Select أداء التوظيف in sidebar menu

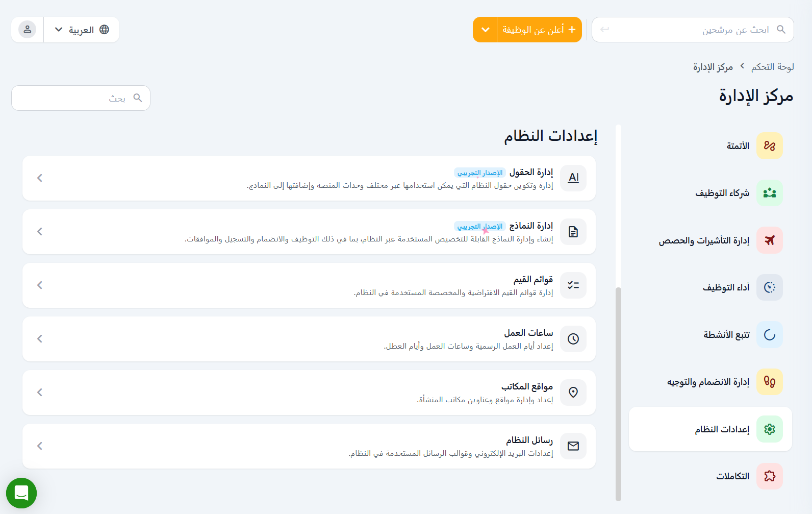tap(726, 287)
